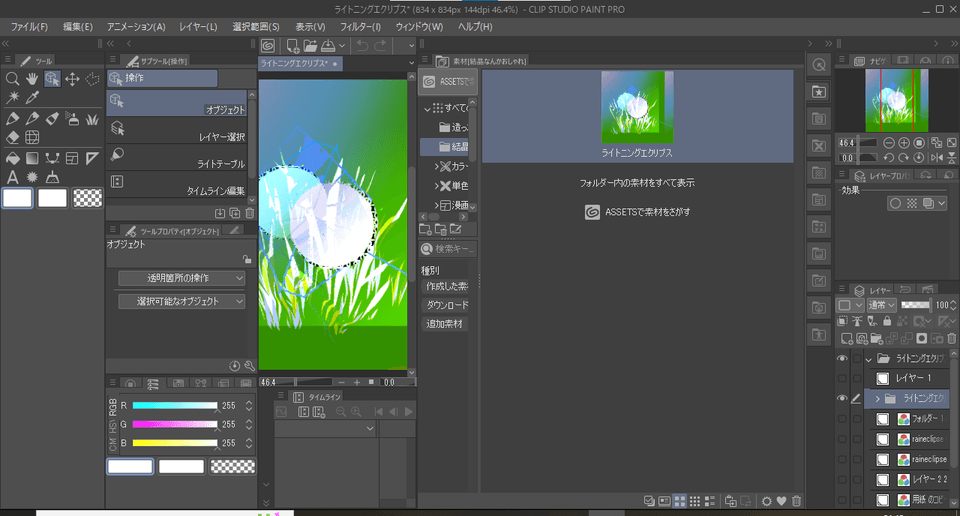960x516 pixels.
Task: Select the Zoom magnifier tool
Action: (12, 79)
